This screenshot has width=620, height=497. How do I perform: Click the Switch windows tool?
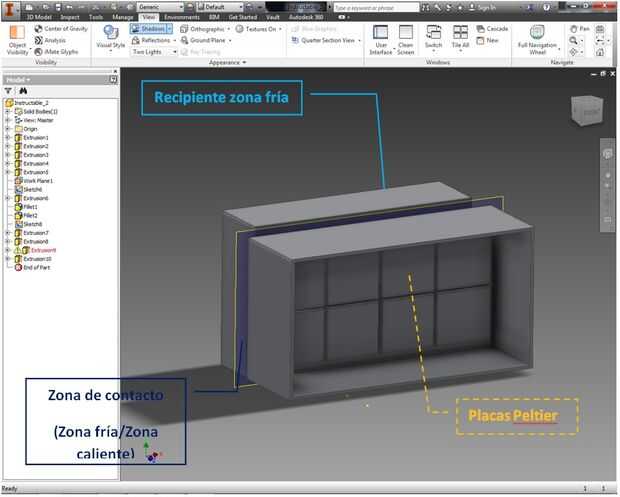tap(433, 37)
